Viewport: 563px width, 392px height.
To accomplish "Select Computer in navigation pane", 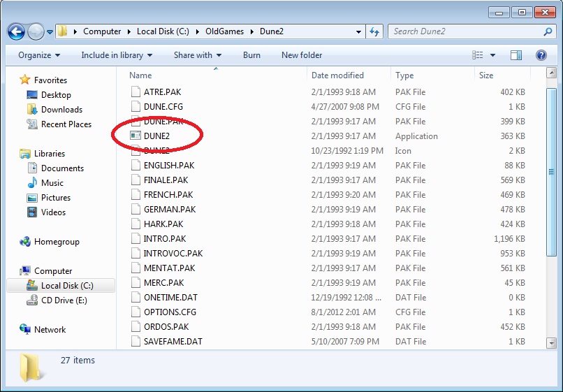I will (45, 271).
